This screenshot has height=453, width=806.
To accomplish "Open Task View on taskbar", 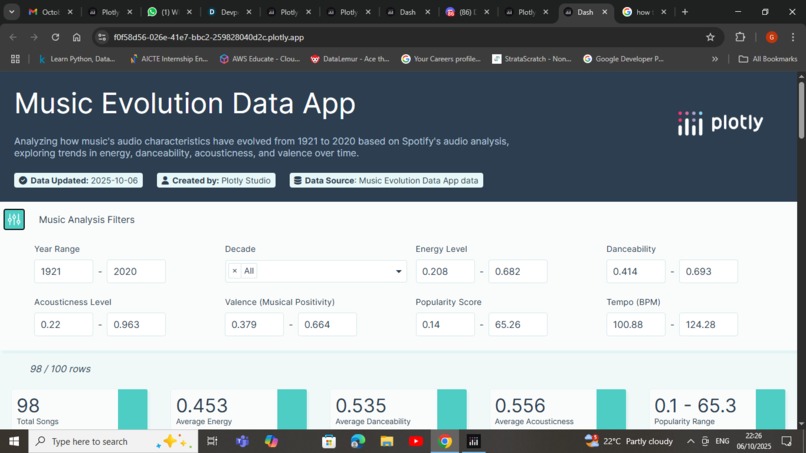I will coord(212,441).
